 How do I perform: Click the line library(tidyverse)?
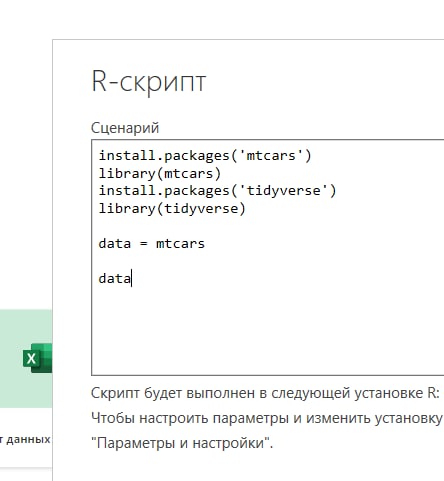[x=172, y=208]
